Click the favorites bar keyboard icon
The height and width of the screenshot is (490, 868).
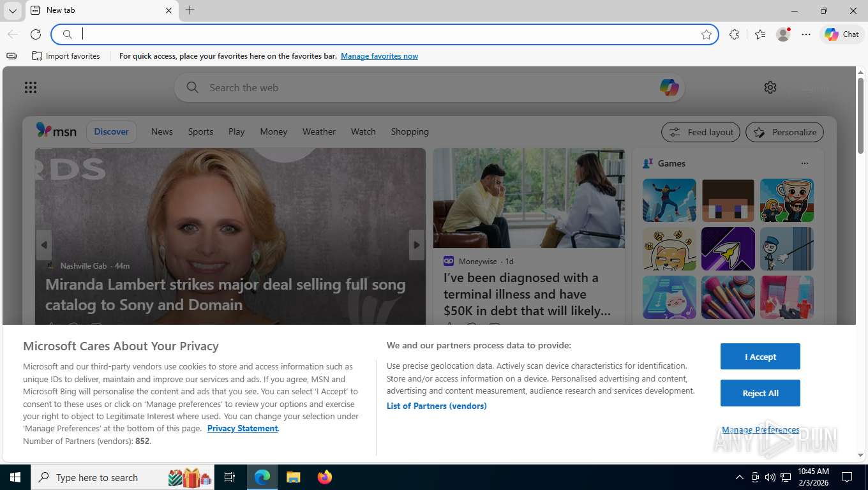pos(11,56)
